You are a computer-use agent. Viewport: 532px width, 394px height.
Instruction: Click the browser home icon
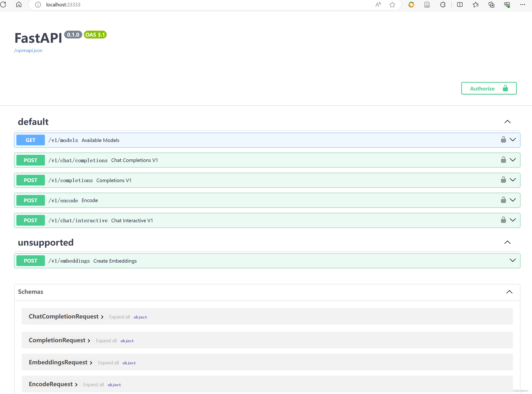19,5
